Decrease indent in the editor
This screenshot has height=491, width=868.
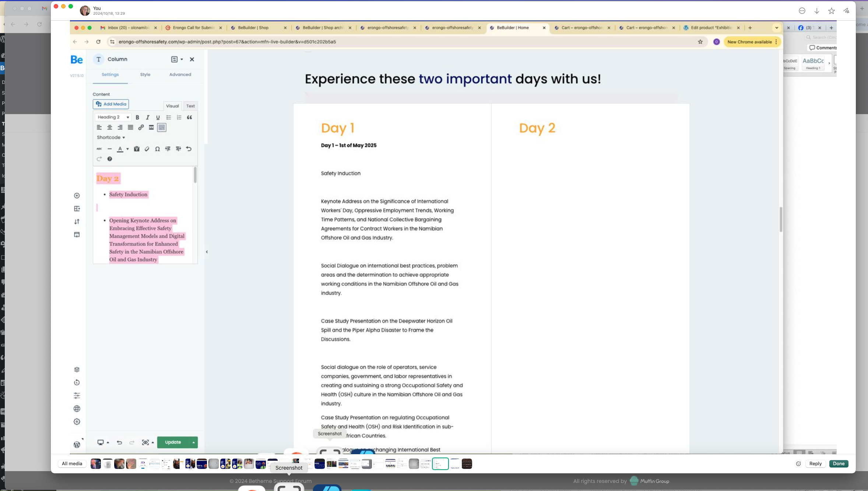pyautogui.click(x=168, y=149)
